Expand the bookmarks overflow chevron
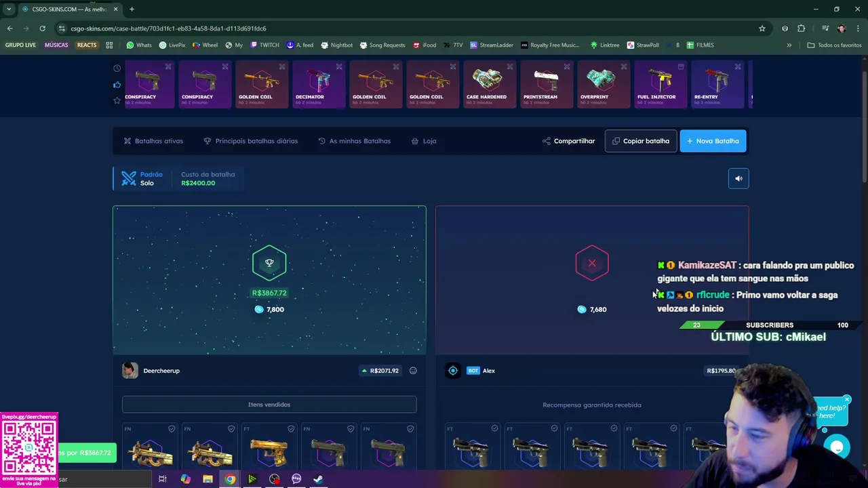 coord(789,45)
